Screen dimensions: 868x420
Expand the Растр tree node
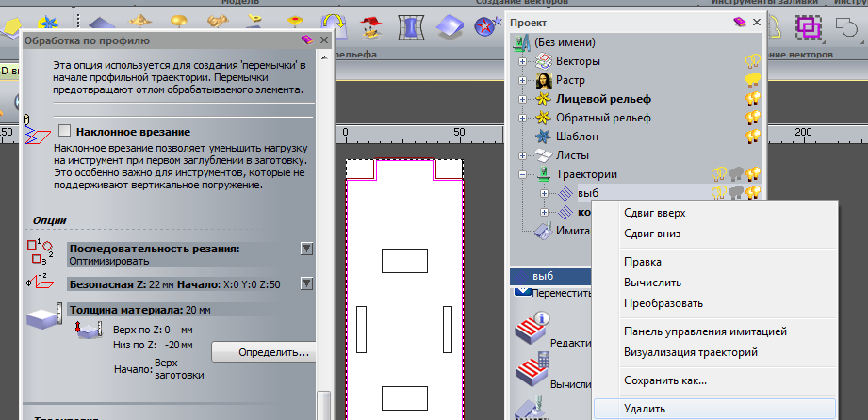[x=522, y=80]
